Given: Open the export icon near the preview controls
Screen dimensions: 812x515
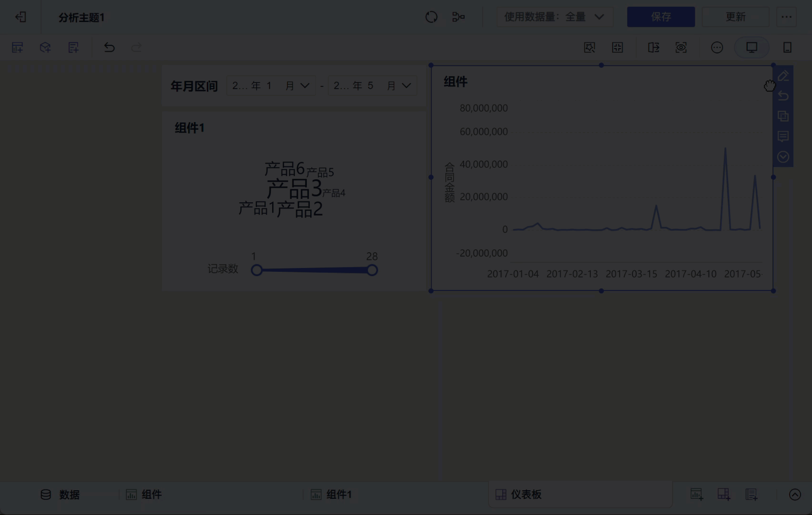Looking at the screenshot, I should pyautogui.click(x=654, y=47).
